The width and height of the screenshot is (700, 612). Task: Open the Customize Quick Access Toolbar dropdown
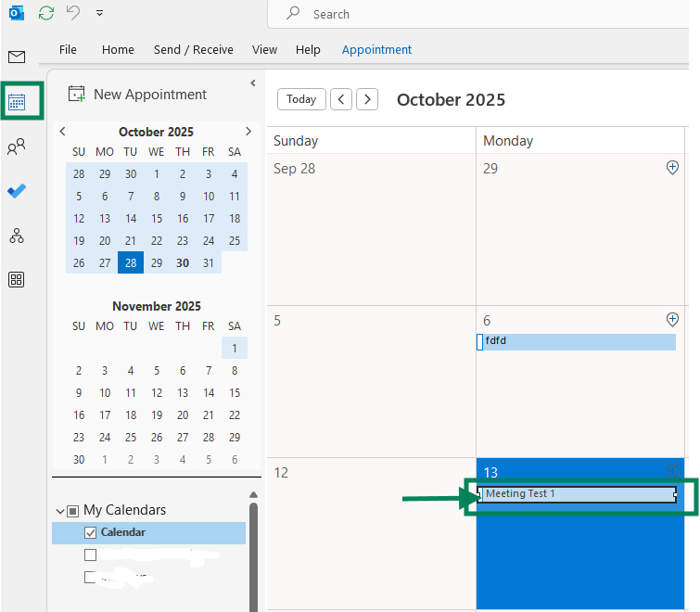[99, 13]
